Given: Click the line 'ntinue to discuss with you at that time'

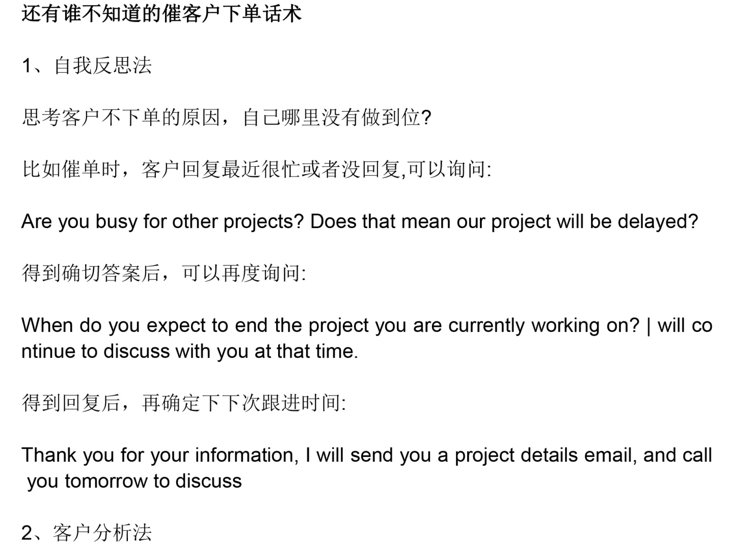Looking at the screenshot, I should point(190,351).
